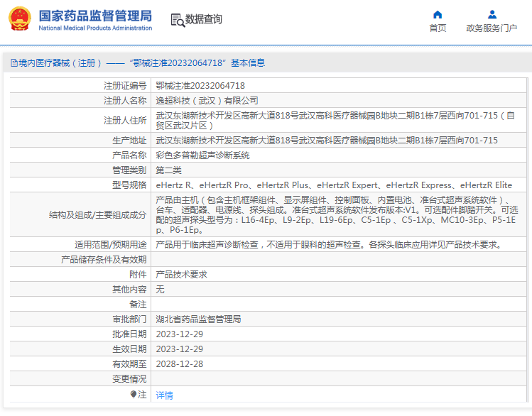Viewport: 532px width, 416px height.
Task: Click the user icon above 政务服务门户
Action: [x=492, y=14]
